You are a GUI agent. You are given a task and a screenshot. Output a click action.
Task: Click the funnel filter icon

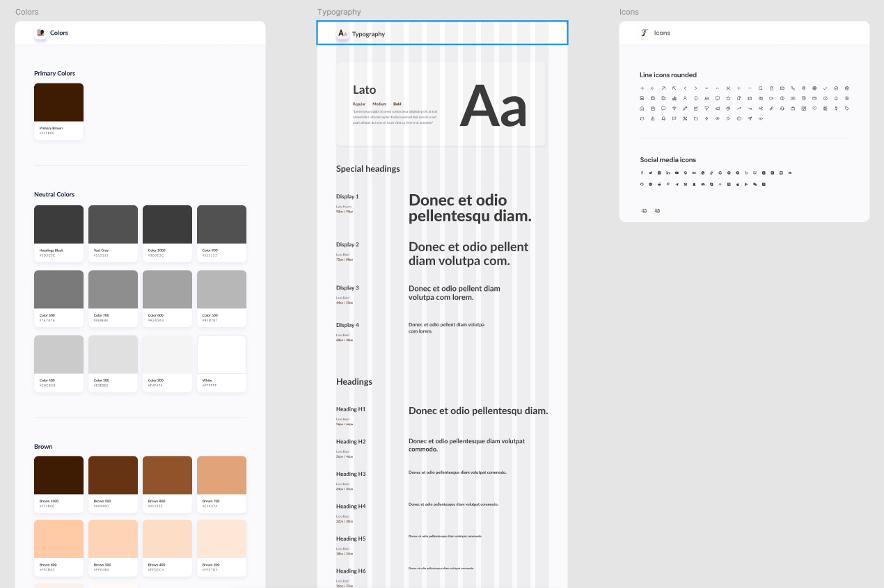(x=707, y=109)
